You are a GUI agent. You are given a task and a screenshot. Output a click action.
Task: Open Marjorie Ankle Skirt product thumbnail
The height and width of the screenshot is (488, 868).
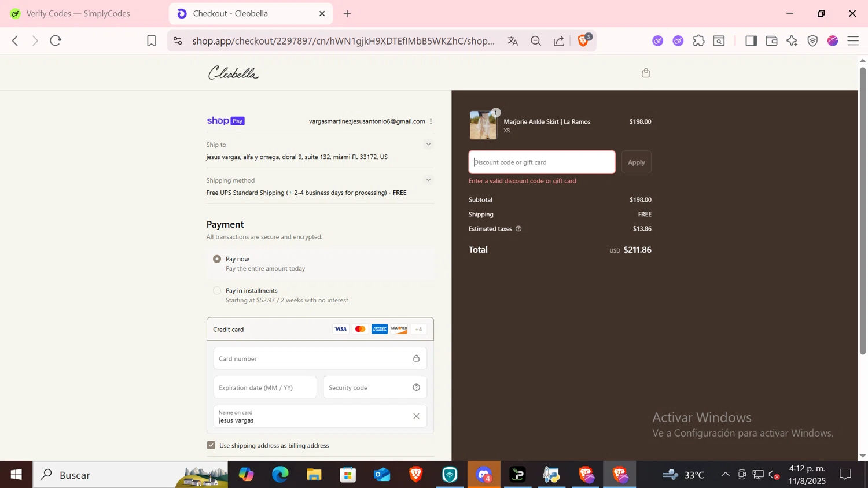tap(483, 125)
